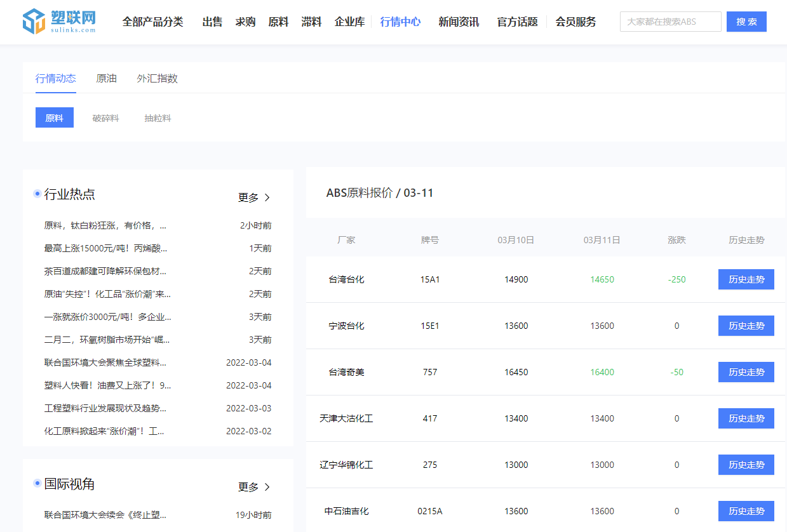The image size is (787, 532).
Task: Click the blue 搜索 button
Action: [746, 22]
